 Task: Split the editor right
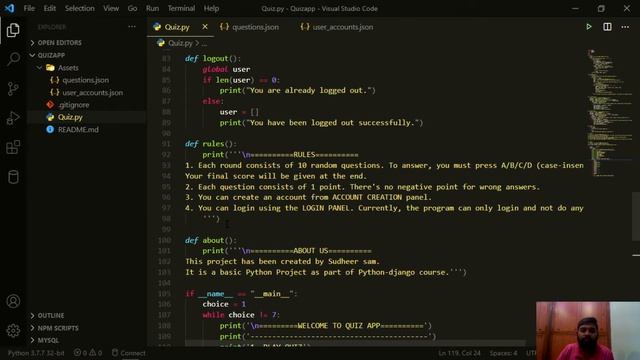click(607, 27)
